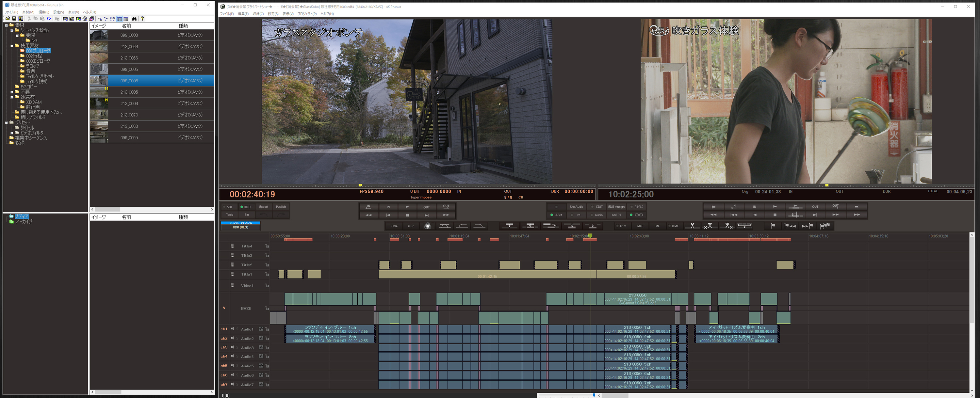This screenshot has width=980, height=398.
Task: Toggle the Trim mode button
Action: 621,226
